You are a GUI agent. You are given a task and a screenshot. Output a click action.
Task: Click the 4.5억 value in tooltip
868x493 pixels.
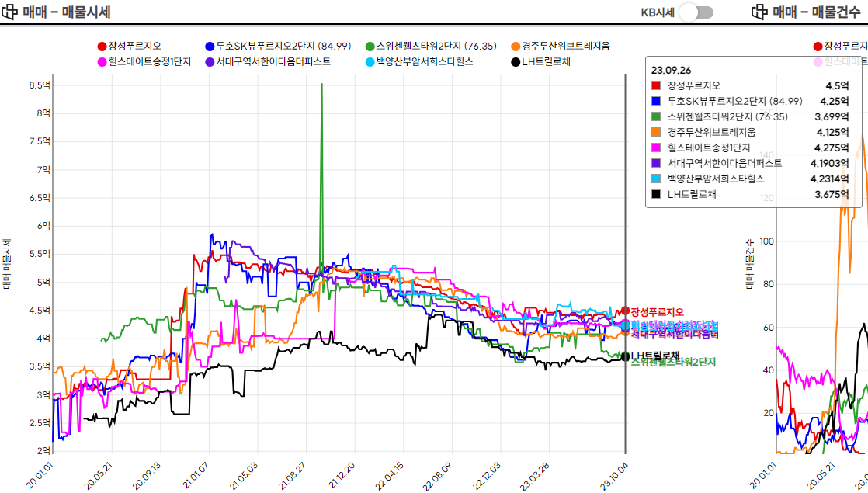click(x=837, y=85)
